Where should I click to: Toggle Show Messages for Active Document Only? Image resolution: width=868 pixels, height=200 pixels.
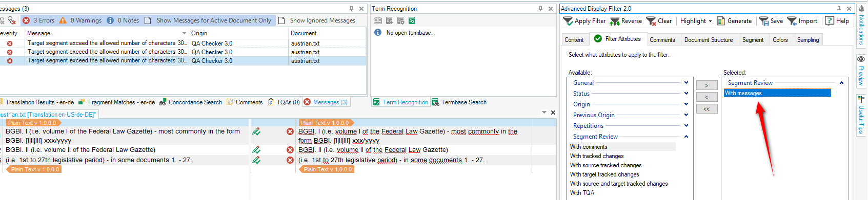click(208, 20)
